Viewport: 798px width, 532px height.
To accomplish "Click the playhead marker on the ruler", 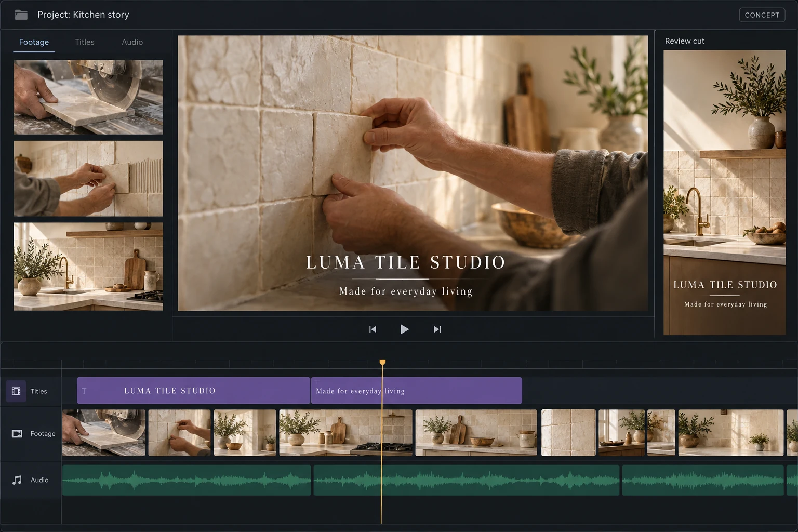I will click(382, 362).
